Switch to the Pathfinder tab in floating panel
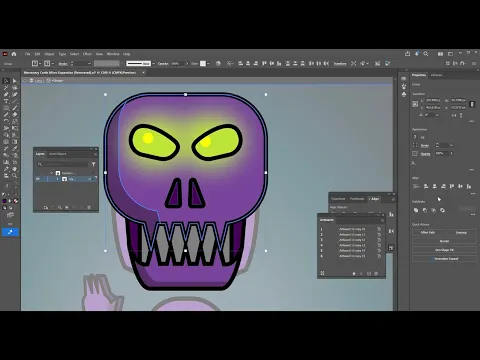Screen dimensions: 480x360 [x=357, y=199]
